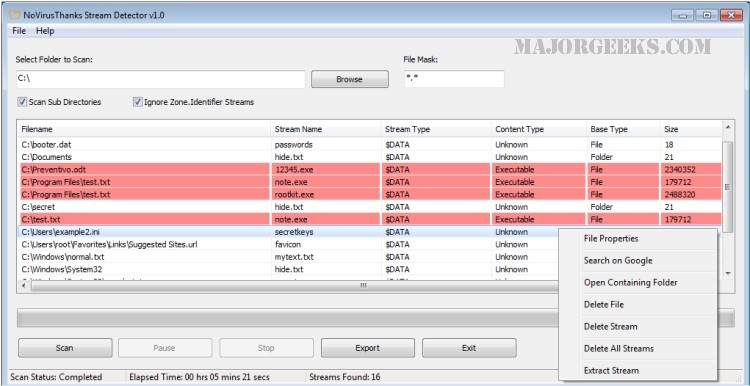Click the File Mask input field
The width and height of the screenshot is (750, 386).
pos(454,79)
